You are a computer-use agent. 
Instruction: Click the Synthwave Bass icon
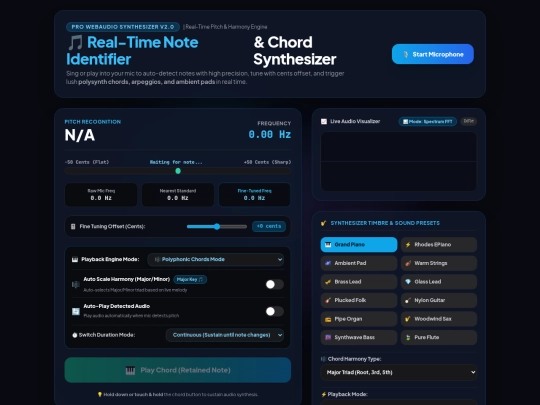point(328,338)
